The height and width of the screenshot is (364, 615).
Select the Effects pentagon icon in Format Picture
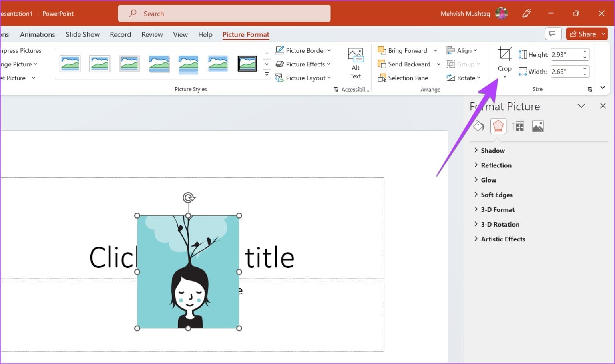pos(498,126)
